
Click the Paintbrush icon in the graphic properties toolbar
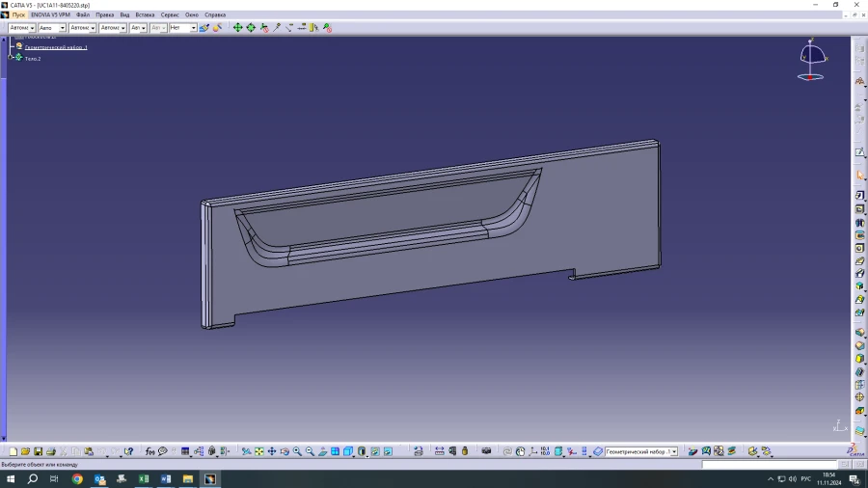point(203,28)
